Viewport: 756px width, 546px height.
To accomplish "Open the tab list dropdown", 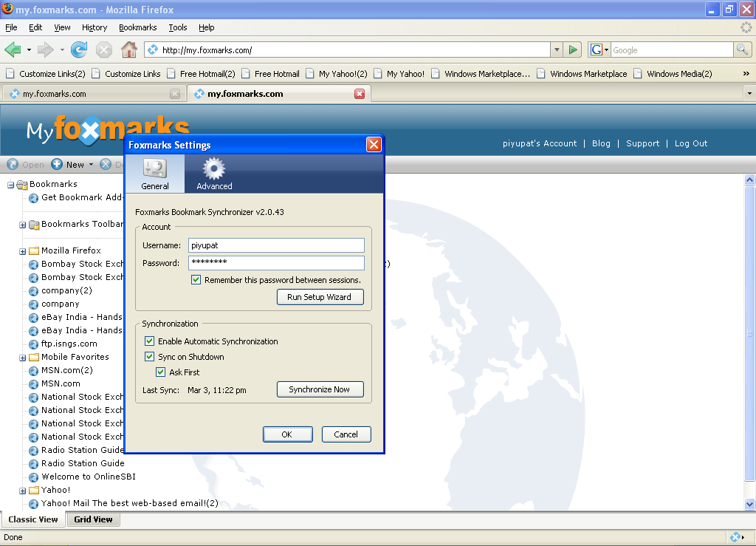I will point(749,94).
